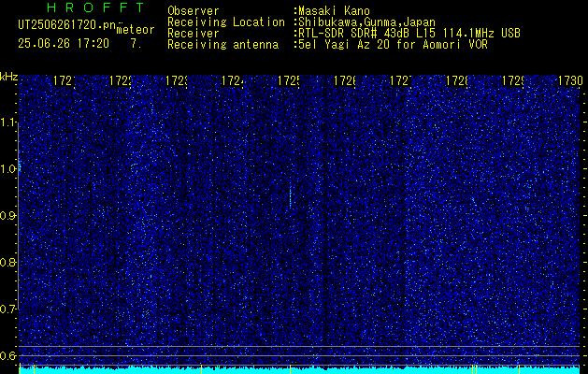Select the Observer label
Image resolution: width=588 pixels, height=374 pixels.
pos(194,11)
